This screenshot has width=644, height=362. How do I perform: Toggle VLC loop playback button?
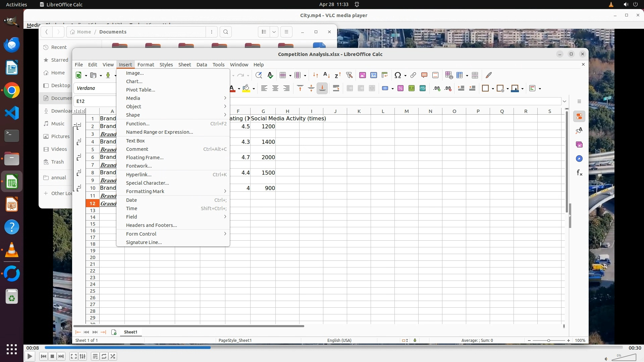click(104, 356)
